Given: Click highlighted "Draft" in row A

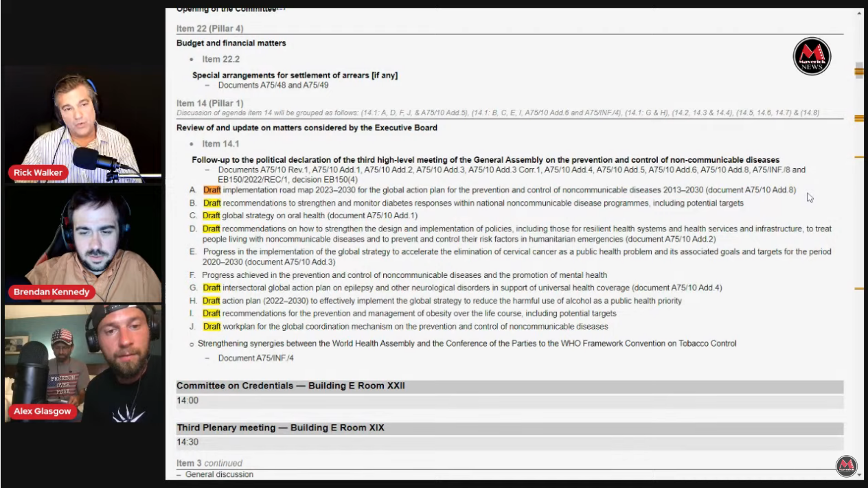Looking at the screenshot, I should coord(212,190).
